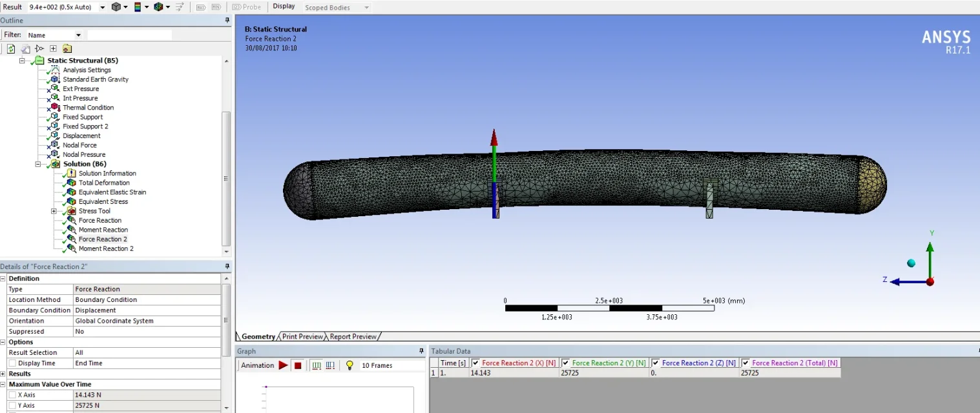Image resolution: width=980 pixels, height=413 pixels.
Task: Open the geometry display cube icon
Action: [116, 7]
